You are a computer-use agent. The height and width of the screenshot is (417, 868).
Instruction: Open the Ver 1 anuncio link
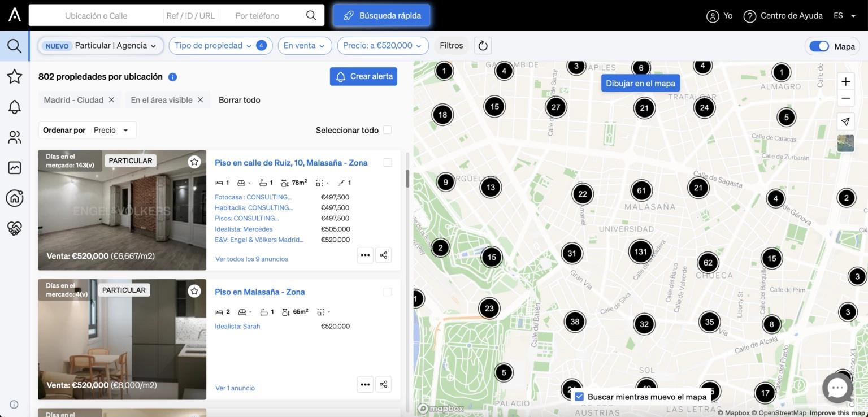click(235, 388)
